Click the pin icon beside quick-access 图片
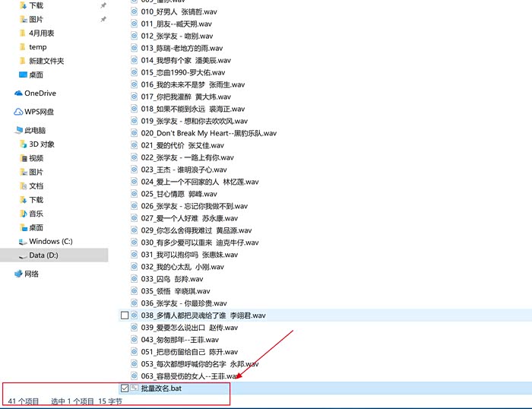This screenshot has height=409, width=532. click(x=103, y=19)
